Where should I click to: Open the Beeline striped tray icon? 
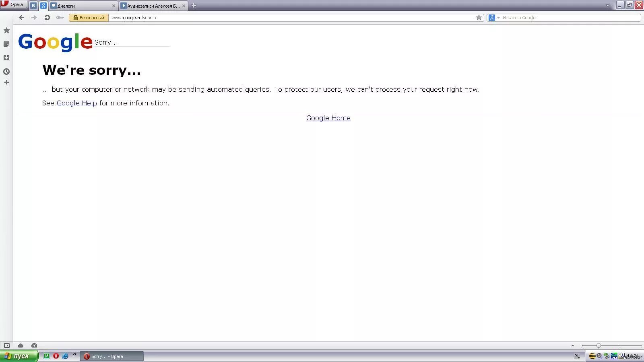pyautogui.click(x=592, y=356)
